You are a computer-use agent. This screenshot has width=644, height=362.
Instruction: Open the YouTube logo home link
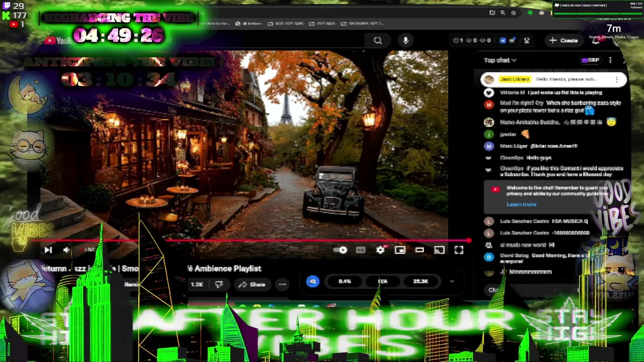59,41
